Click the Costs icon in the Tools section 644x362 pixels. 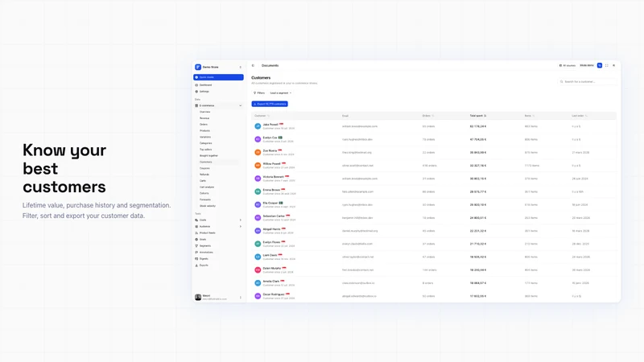coord(196,220)
